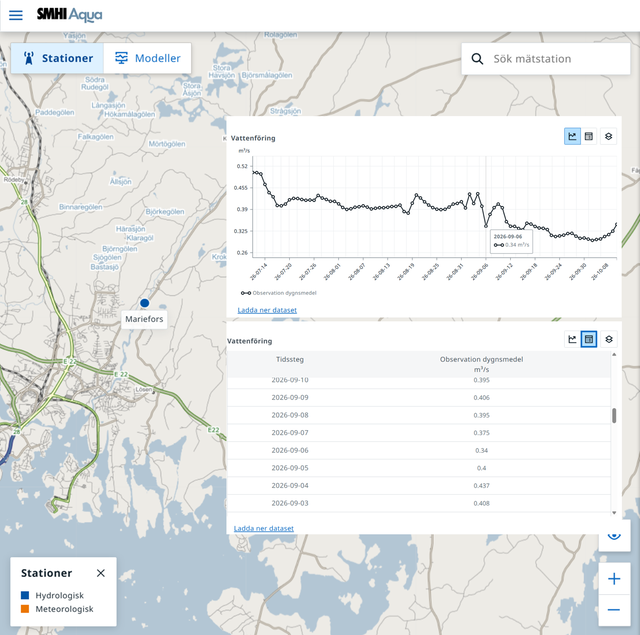640x635 pixels.
Task: Select table view in lower Vattenföring panel
Action: 589,339
